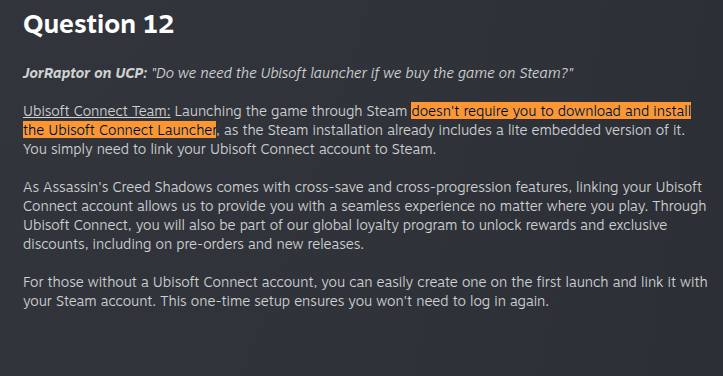Click "This one-time setup ensures" sentence
Image resolution: width=723 pixels, height=376 pixels.
tap(253, 301)
